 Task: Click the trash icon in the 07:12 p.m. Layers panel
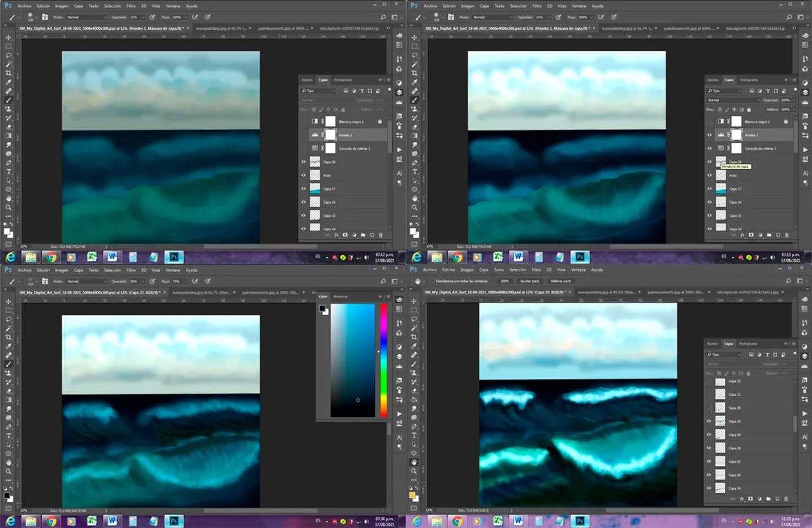(381, 235)
